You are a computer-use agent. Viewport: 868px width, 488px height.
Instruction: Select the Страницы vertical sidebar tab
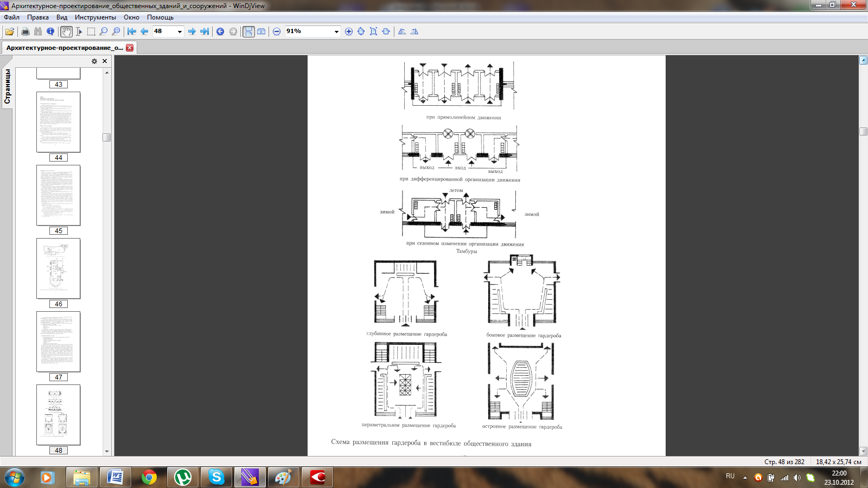(7, 87)
